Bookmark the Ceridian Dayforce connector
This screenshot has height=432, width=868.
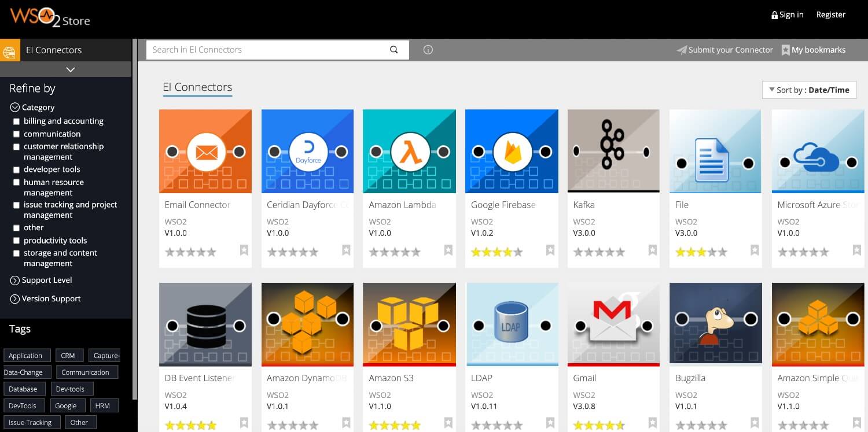coord(346,250)
